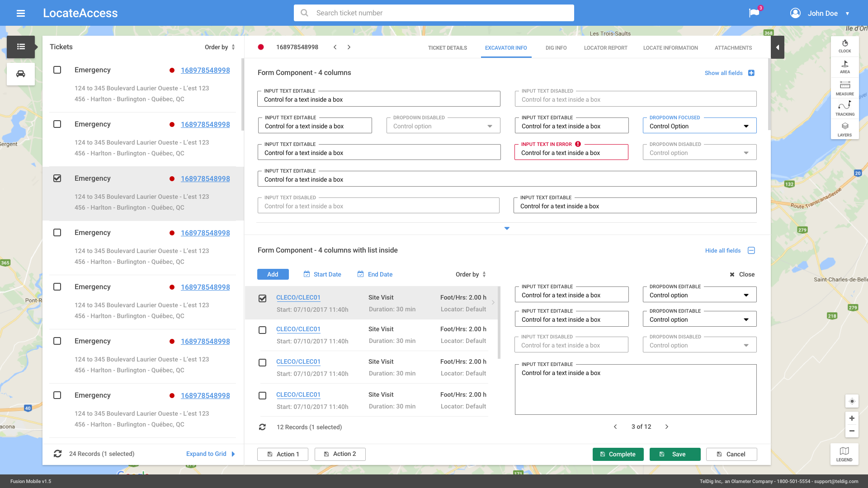The height and width of the screenshot is (488, 868).
Task: Open the Layers panel icon
Action: [844, 129]
